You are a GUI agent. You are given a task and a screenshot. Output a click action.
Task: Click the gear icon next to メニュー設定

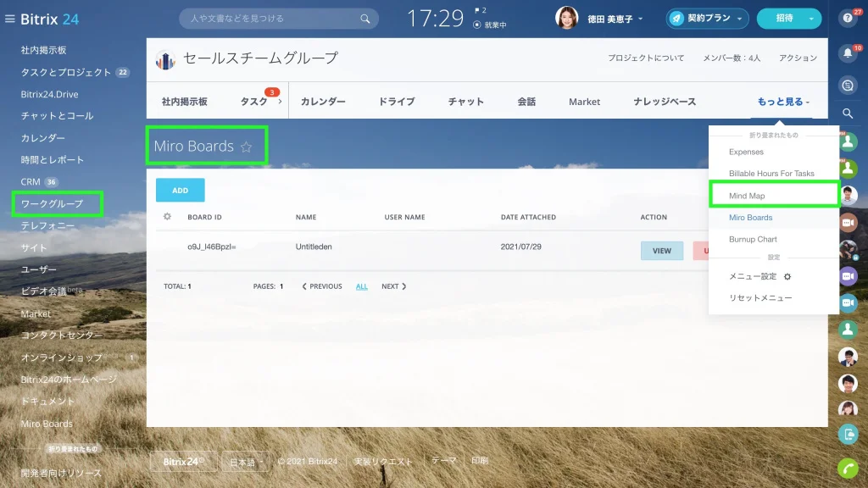(x=787, y=277)
